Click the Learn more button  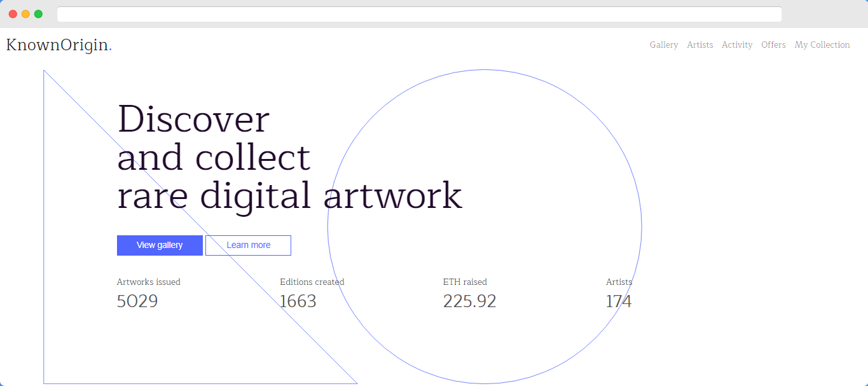(x=248, y=245)
